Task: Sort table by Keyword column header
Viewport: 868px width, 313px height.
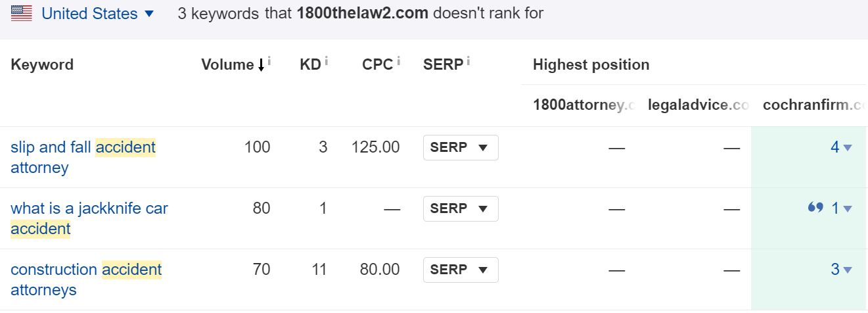Action: (x=42, y=64)
